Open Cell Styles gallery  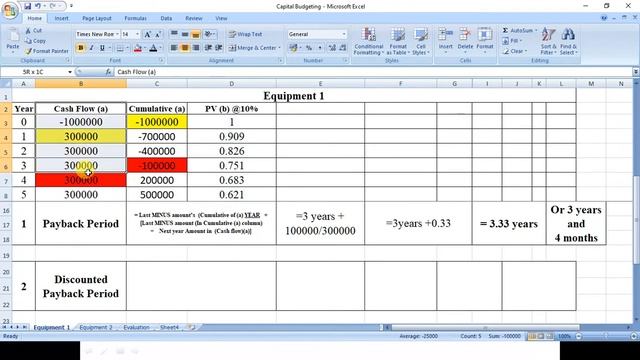pos(420,41)
